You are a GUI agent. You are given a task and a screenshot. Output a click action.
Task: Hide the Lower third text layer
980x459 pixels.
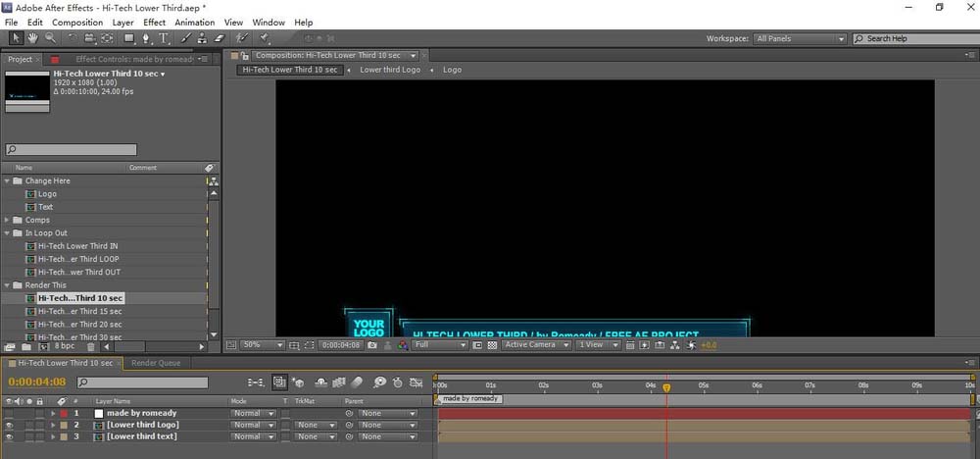point(9,436)
